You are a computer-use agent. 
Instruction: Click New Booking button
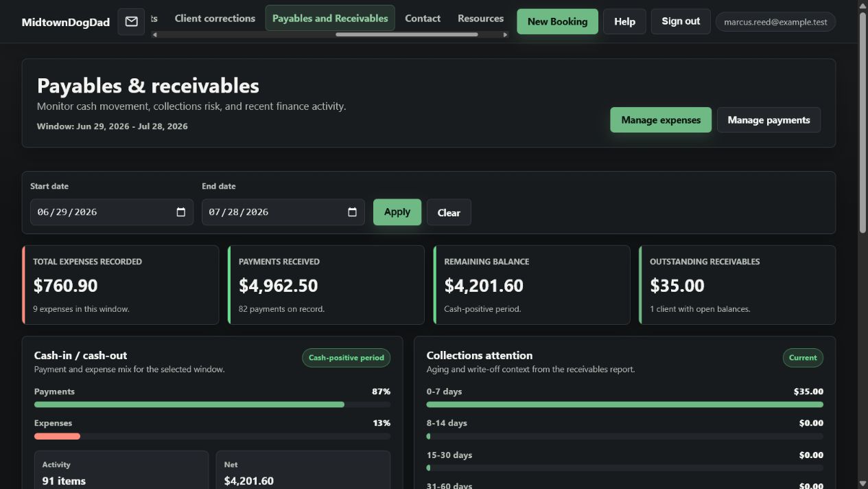coord(557,21)
